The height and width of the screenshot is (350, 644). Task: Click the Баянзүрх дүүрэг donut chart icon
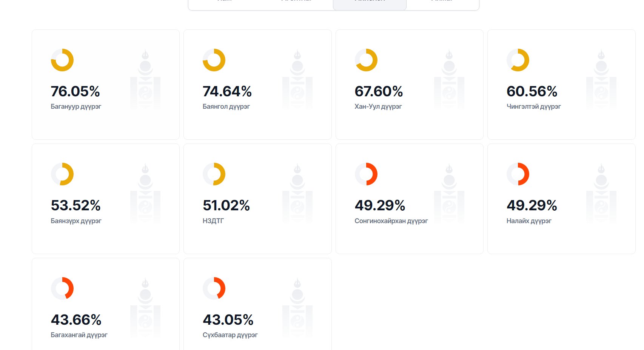click(x=62, y=174)
